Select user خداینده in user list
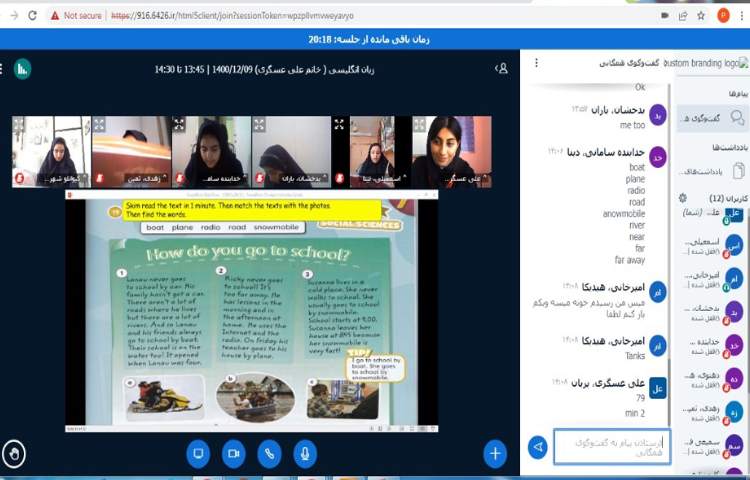Image resolution: width=750 pixels, height=480 pixels. (713, 346)
